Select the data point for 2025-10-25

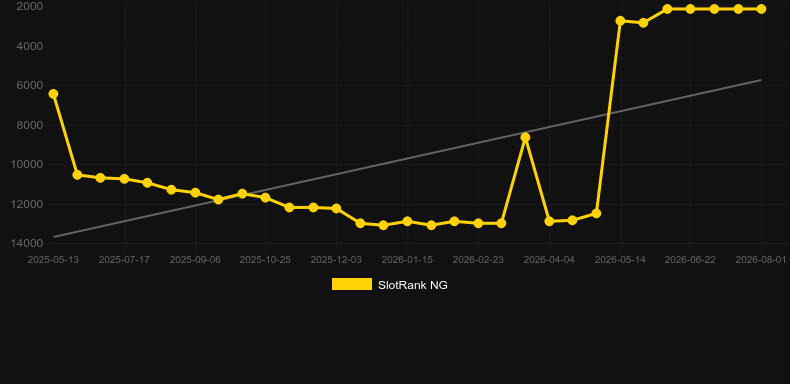266,198
